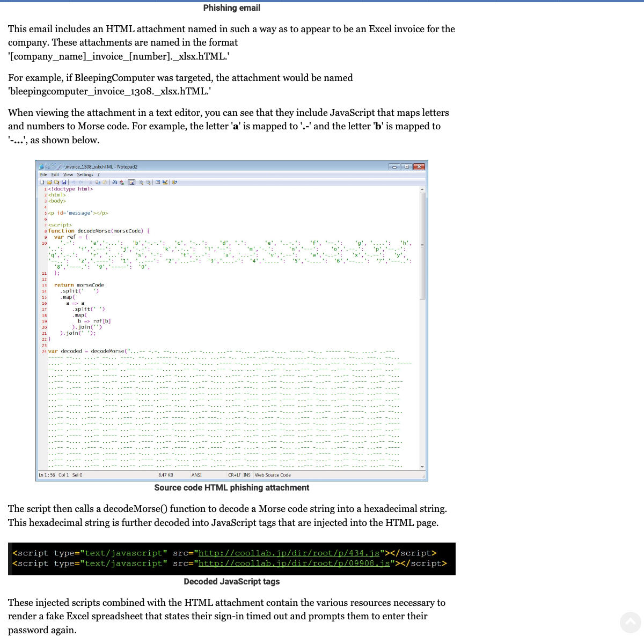Click the 'Source code HTML phishing attachment' caption

[x=232, y=488]
